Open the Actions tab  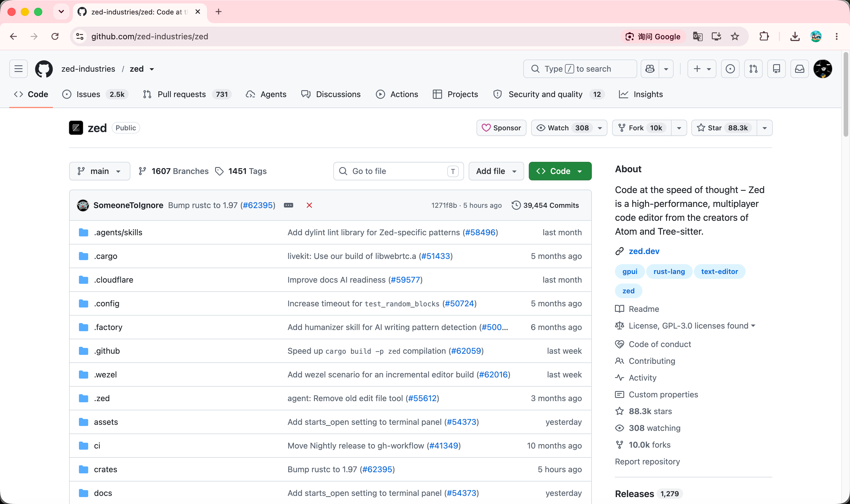(x=397, y=94)
